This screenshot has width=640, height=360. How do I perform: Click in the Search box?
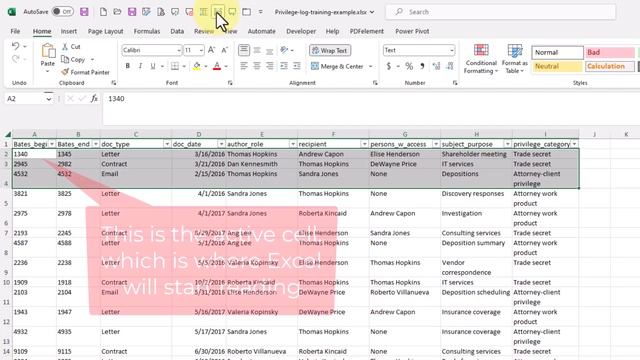coord(501,12)
